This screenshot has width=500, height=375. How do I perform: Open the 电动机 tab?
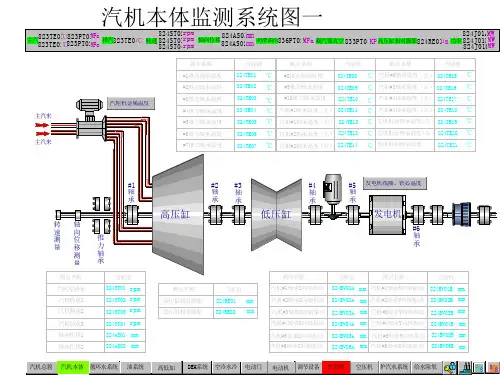pyautogui.click(x=281, y=367)
